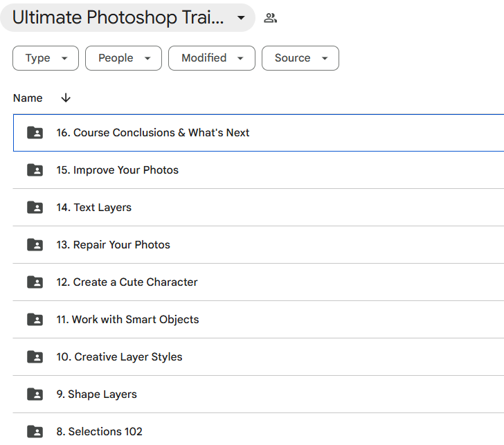Open Ultimate Photoshop Trai... folder title menu
Screen dimensions: 504x445
tap(127, 18)
